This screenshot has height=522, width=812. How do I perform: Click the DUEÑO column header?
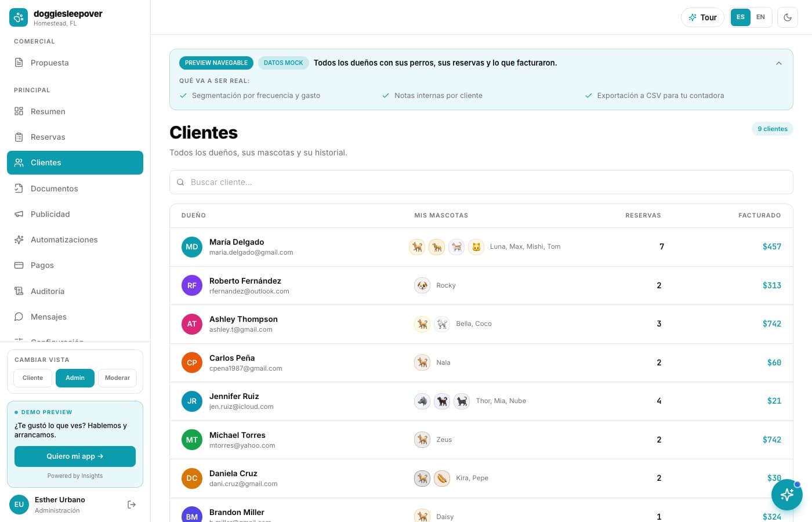[x=194, y=215]
